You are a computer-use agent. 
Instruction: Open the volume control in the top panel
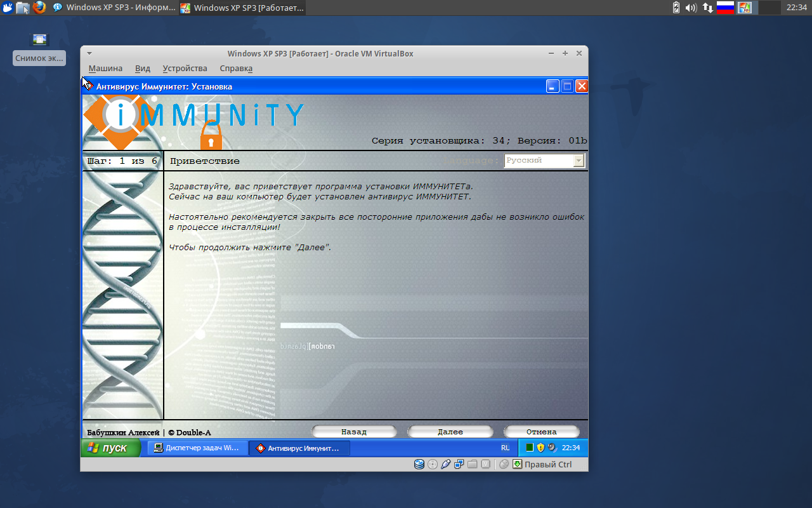[x=691, y=8]
